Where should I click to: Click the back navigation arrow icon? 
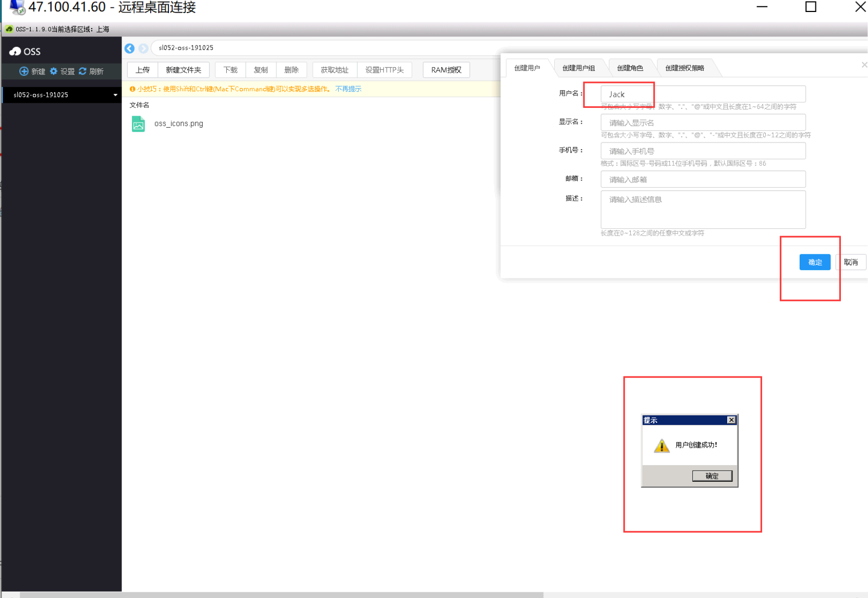(x=130, y=48)
